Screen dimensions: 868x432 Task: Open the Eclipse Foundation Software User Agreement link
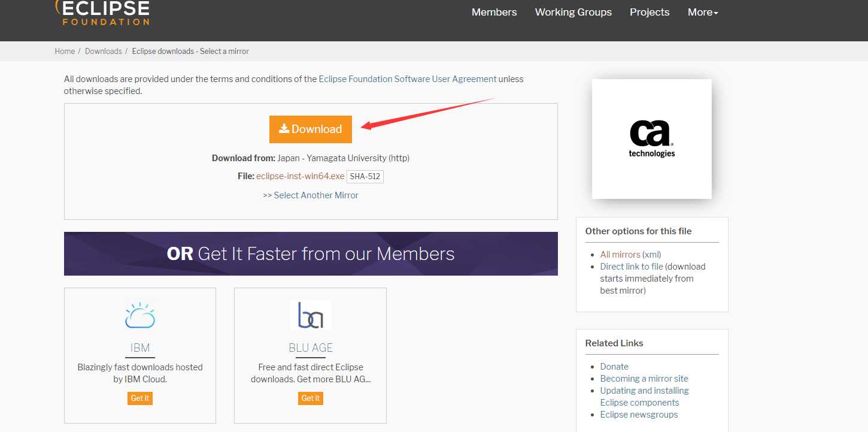(x=408, y=79)
